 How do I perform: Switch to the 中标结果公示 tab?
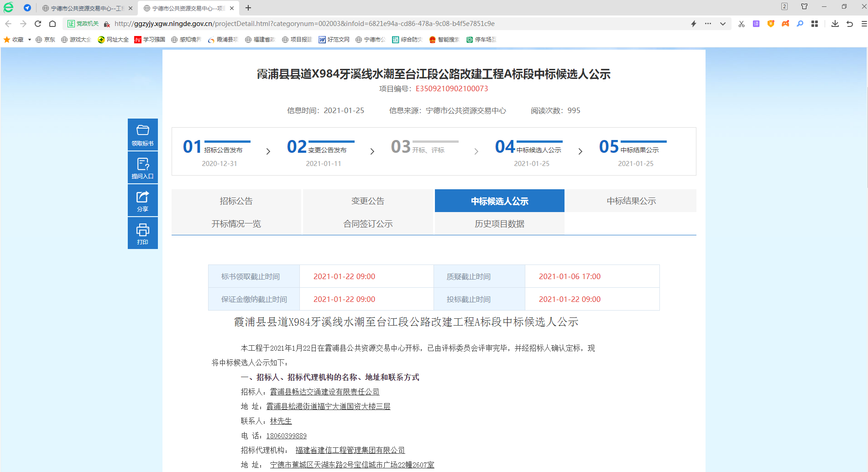(x=631, y=201)
